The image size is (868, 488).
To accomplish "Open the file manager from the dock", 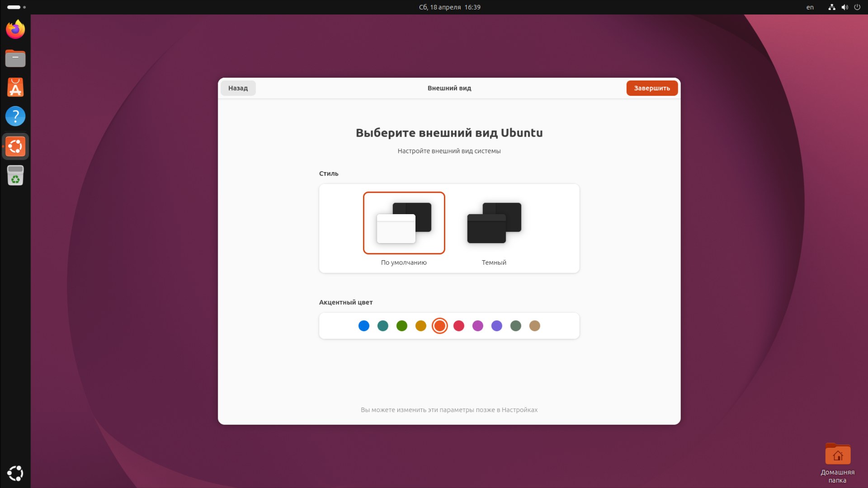I will (15, 58).
